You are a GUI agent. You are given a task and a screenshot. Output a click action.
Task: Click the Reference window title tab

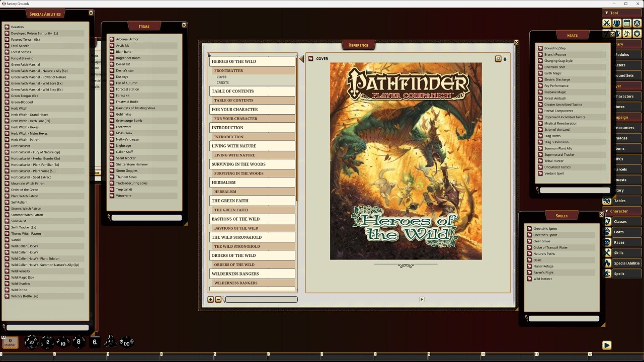point(358,45)
